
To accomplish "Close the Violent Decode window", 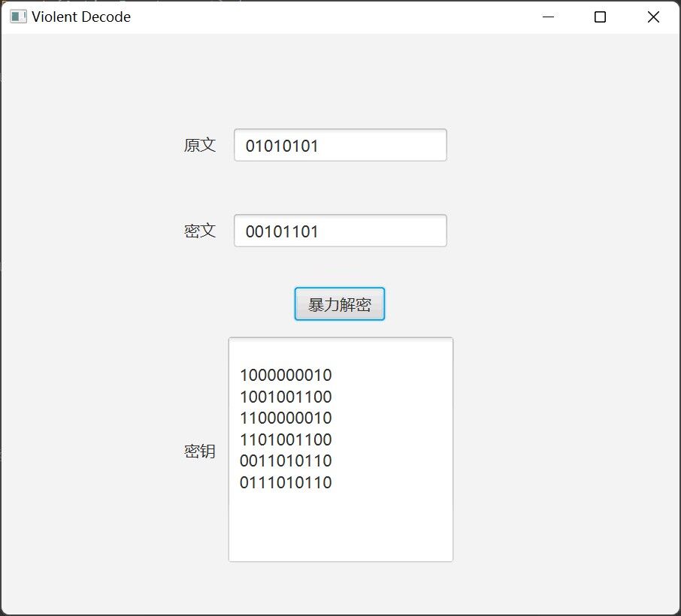I will pyautogui.click(x=653, y=17).
